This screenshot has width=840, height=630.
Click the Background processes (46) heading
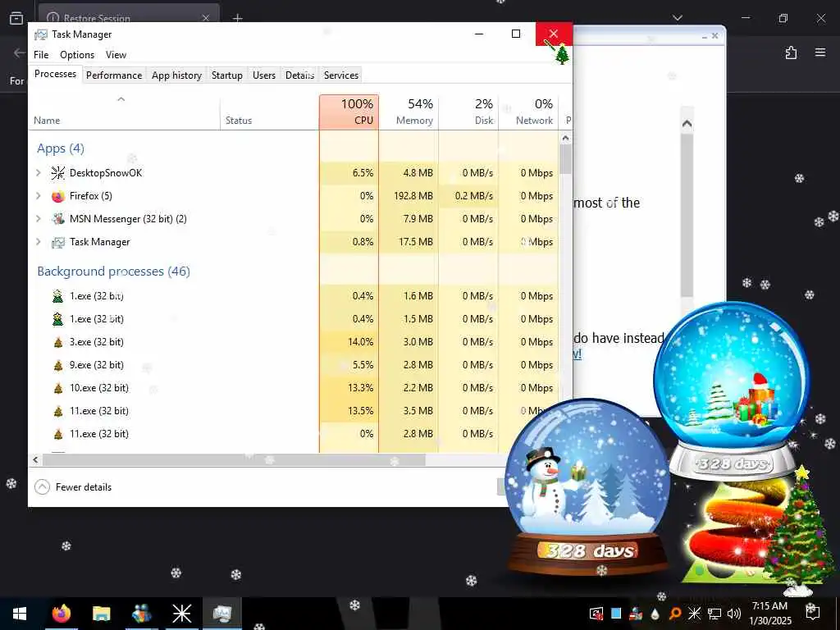coord(113,271)
